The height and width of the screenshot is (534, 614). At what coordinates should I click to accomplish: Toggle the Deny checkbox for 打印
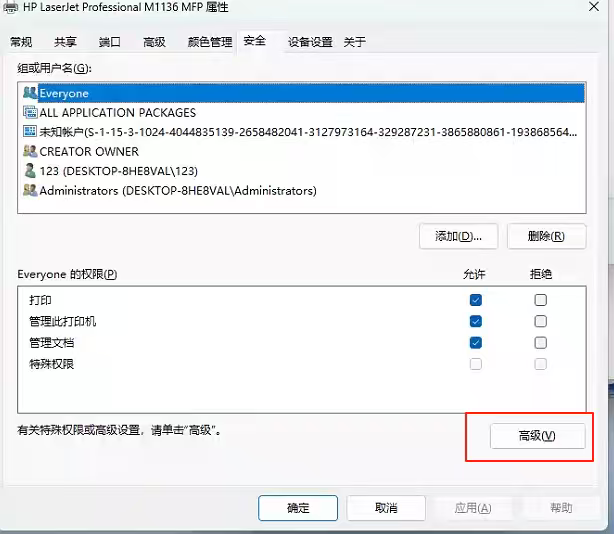coord(540,300)
